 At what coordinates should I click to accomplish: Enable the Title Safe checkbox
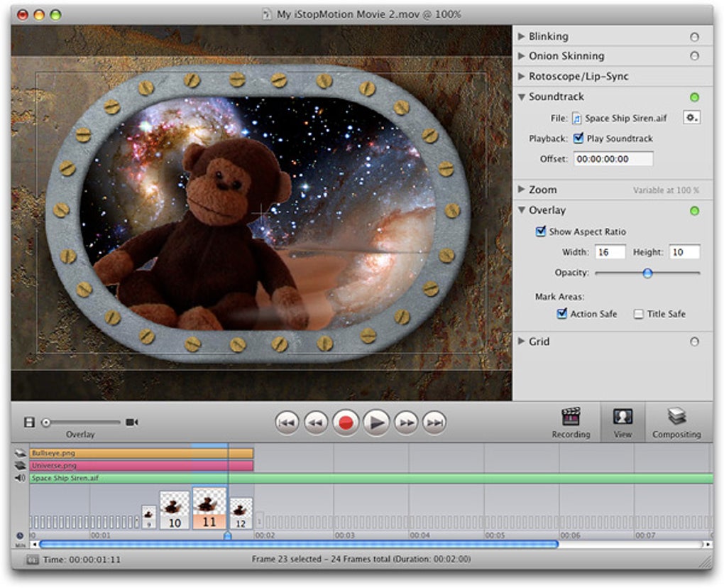click(639, 314)
